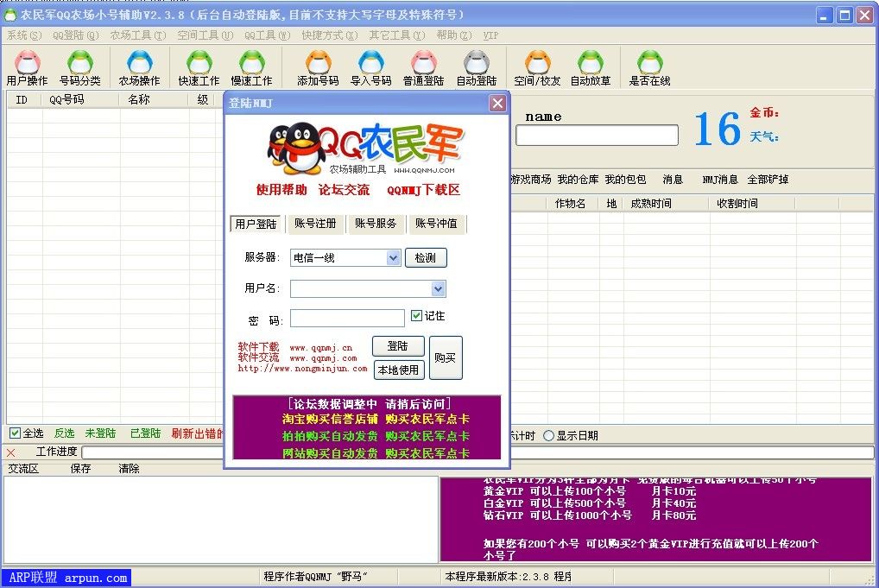Select the 显示日期 radio button
The height and width of the screenshot is (588, 879).
click(549, 435)
